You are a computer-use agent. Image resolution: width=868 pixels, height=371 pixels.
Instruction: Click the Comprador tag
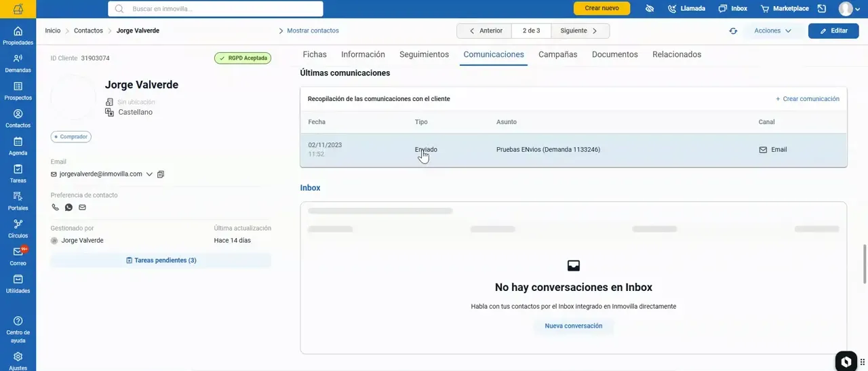71,137
